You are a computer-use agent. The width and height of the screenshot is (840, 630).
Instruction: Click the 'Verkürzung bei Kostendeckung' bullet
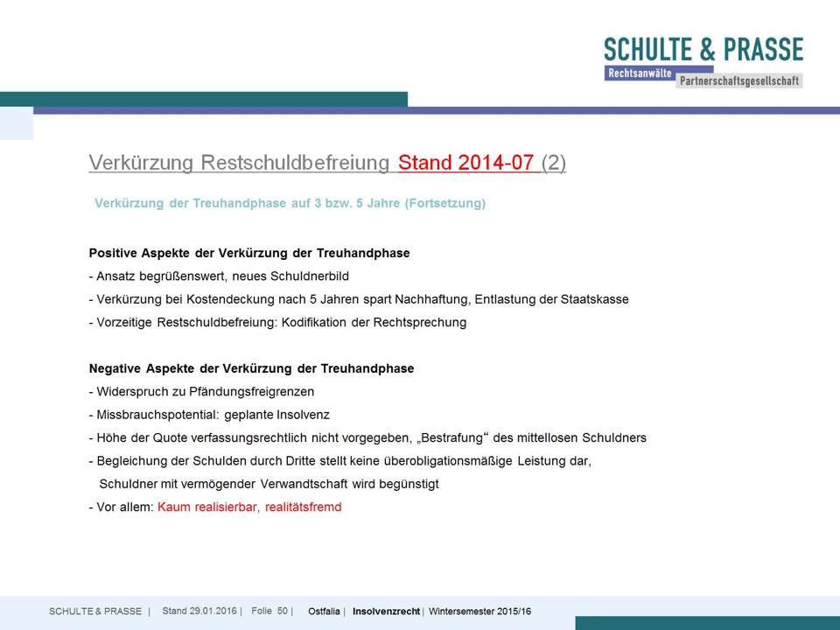(359, 299)
